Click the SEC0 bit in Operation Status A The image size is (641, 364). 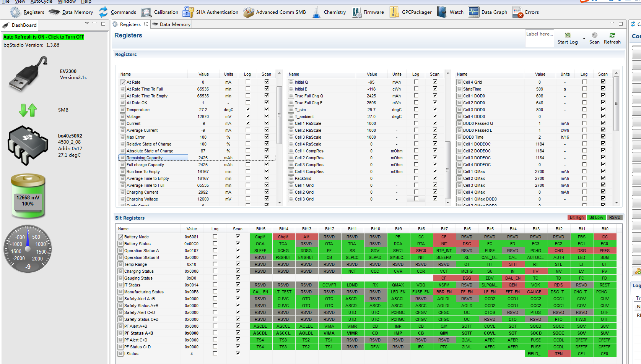(x=421, y=251)
